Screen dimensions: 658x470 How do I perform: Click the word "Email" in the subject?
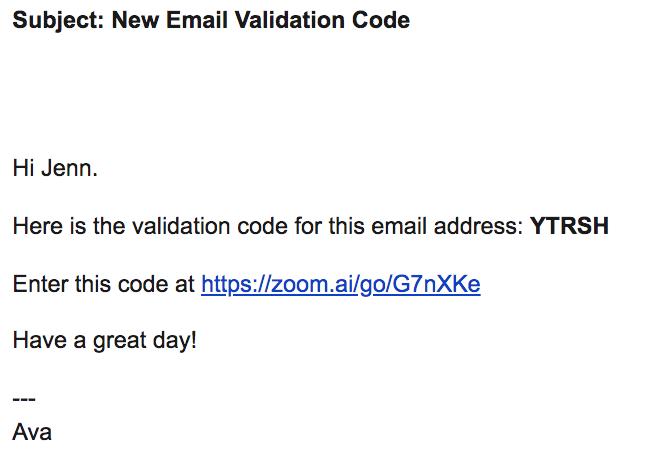pyautogui.click(x=192, y=20)
